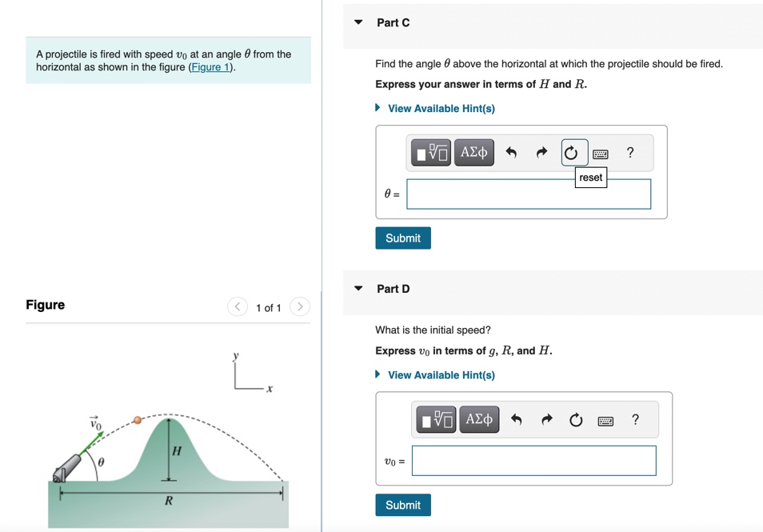Open the keyboard shortcuts icon in Part D
Viewport: 763px width, 532px height.
[605, 419]
